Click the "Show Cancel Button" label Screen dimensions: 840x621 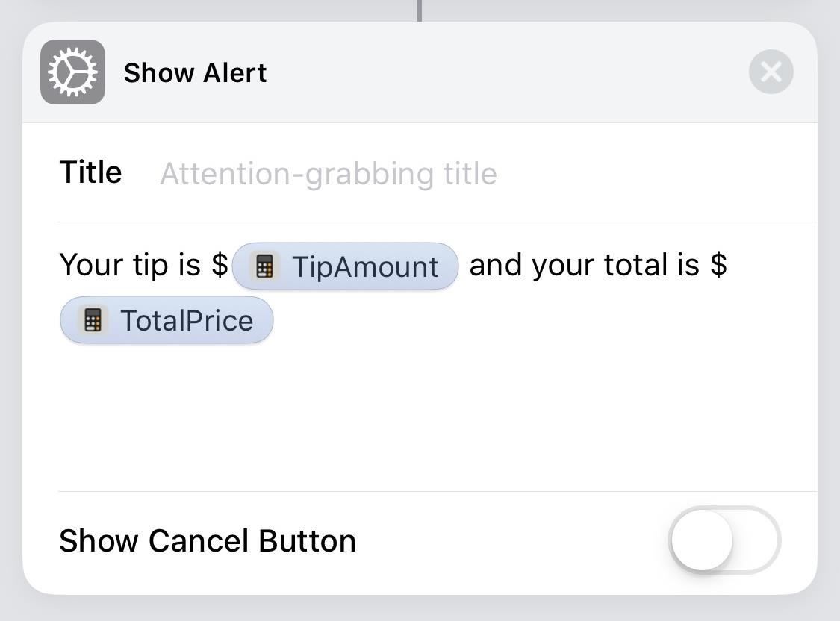coord(208,541)
